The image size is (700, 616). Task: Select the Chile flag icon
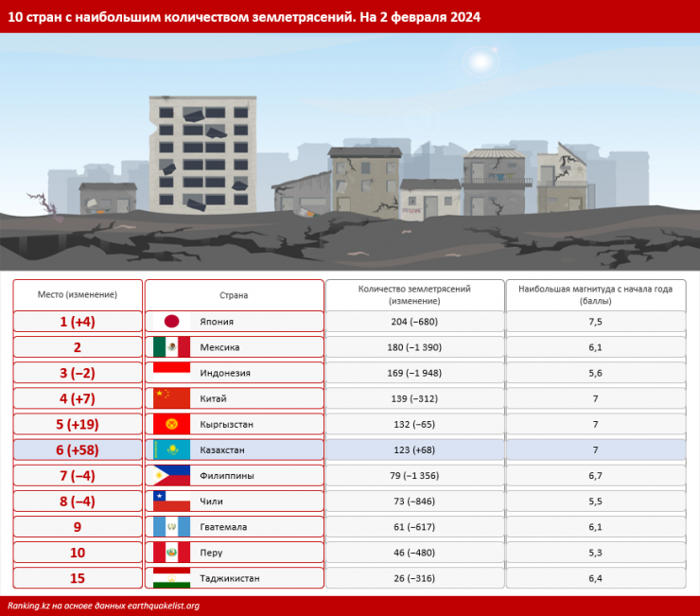coord(171,501)
